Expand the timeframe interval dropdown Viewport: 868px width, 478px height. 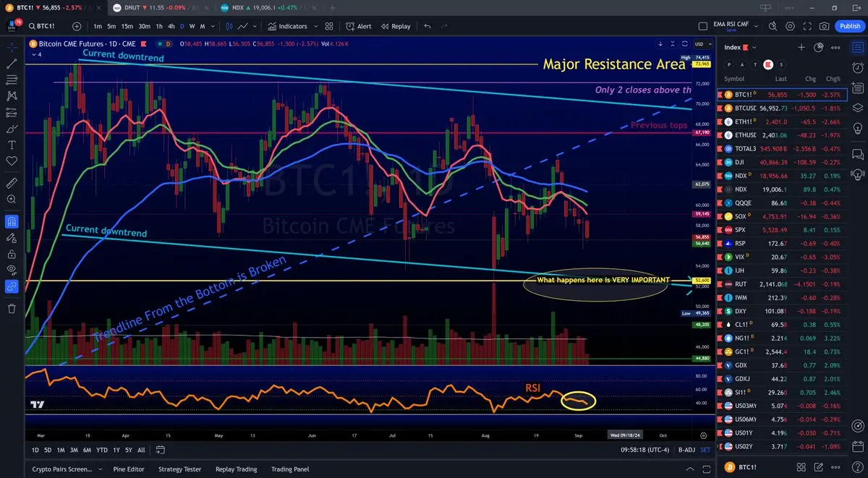click(x=213, y=26)
